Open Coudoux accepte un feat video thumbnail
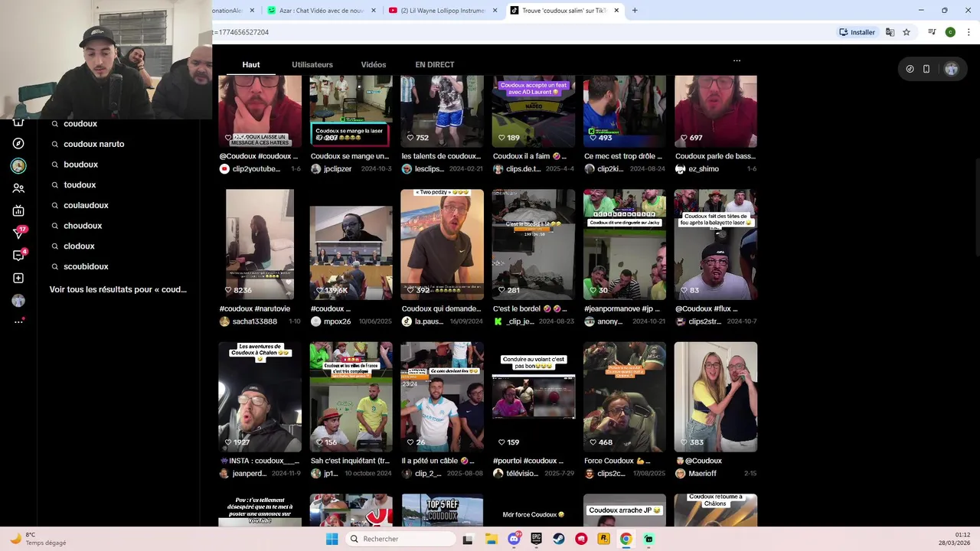The width and height of the screenshot is (980, 551). pyautogui.click(x=533, y=111)
